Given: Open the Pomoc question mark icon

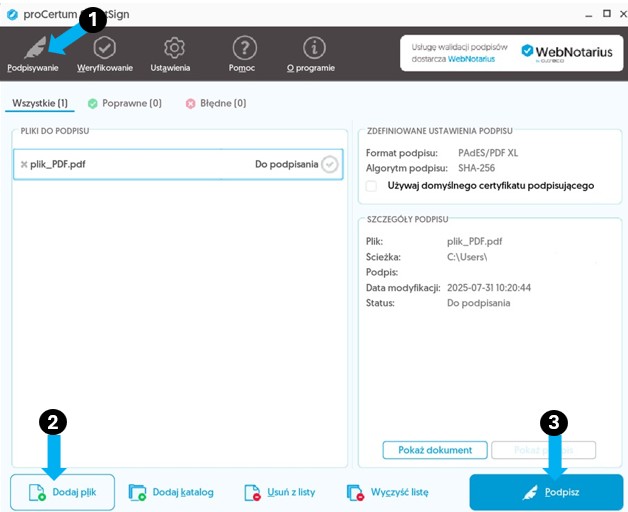Looking at the screenshot, I should 244,48.
